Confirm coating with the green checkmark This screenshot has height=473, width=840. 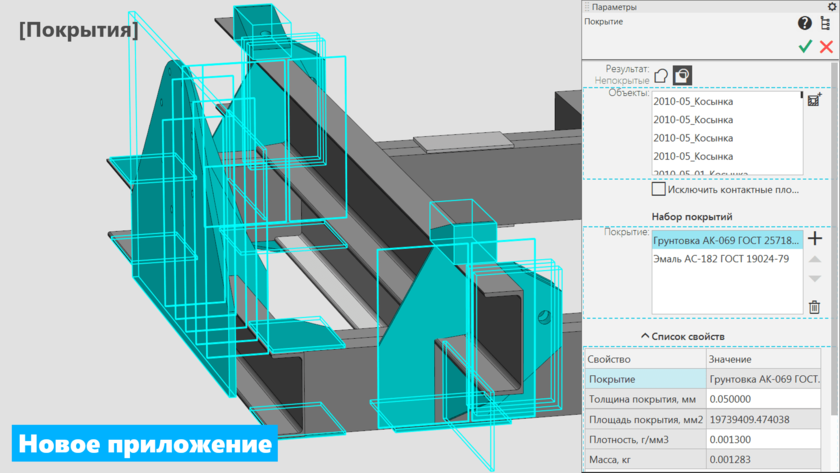[x=805, y=47]
